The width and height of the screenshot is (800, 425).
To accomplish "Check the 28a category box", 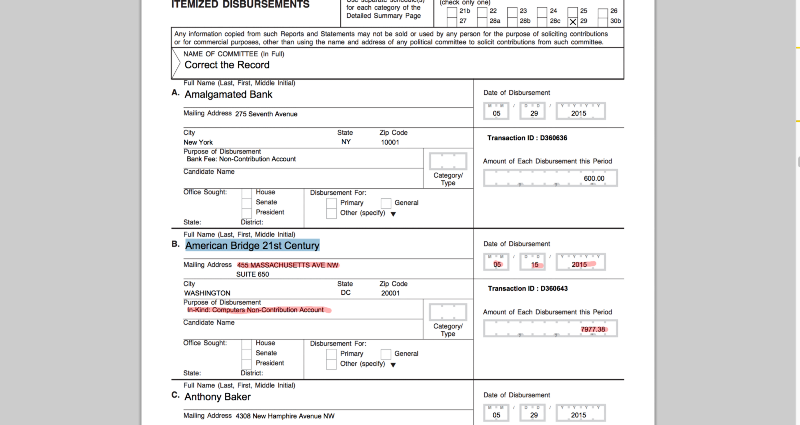I will point(482,21).
